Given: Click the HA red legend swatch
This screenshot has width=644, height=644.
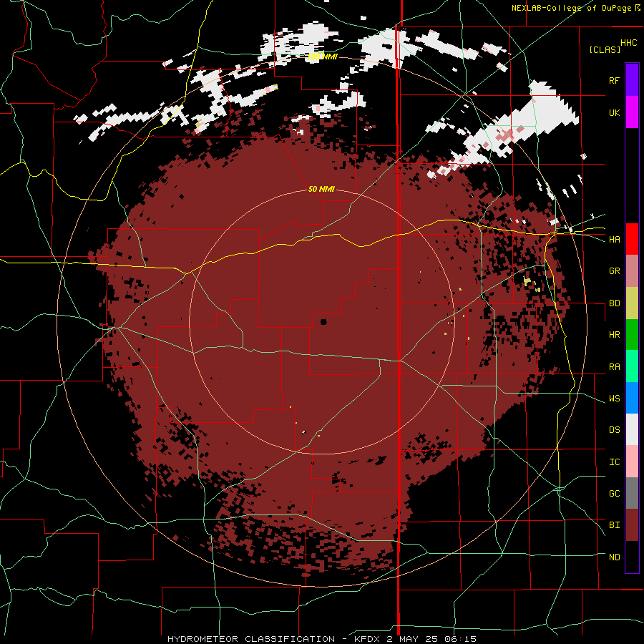Looking at the screenshot, I should pos(632,239).
